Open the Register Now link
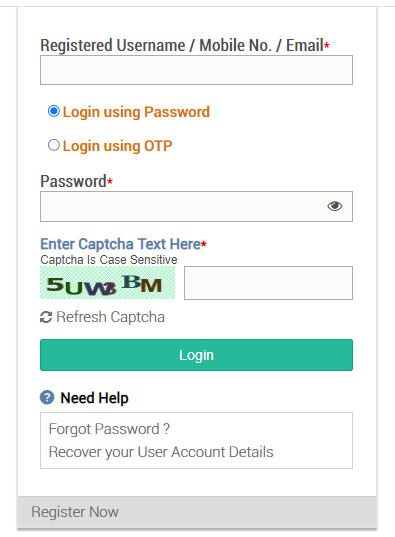 click(x=75, y=512)
